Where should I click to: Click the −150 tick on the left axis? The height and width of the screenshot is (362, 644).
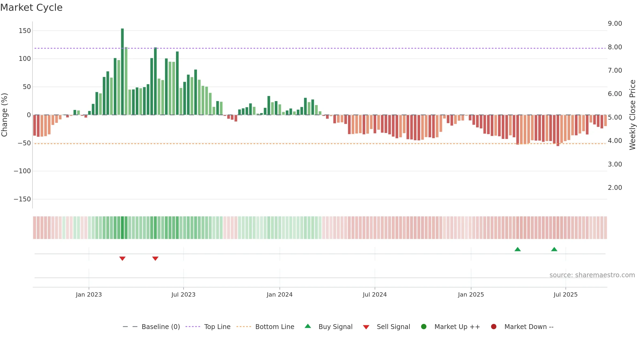(x=22, y=199)
